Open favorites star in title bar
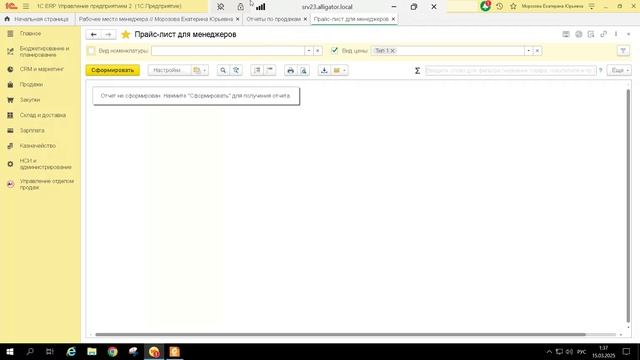Viewport: 640px width, 360px height. pyautogui.click(x=513, y=6)
